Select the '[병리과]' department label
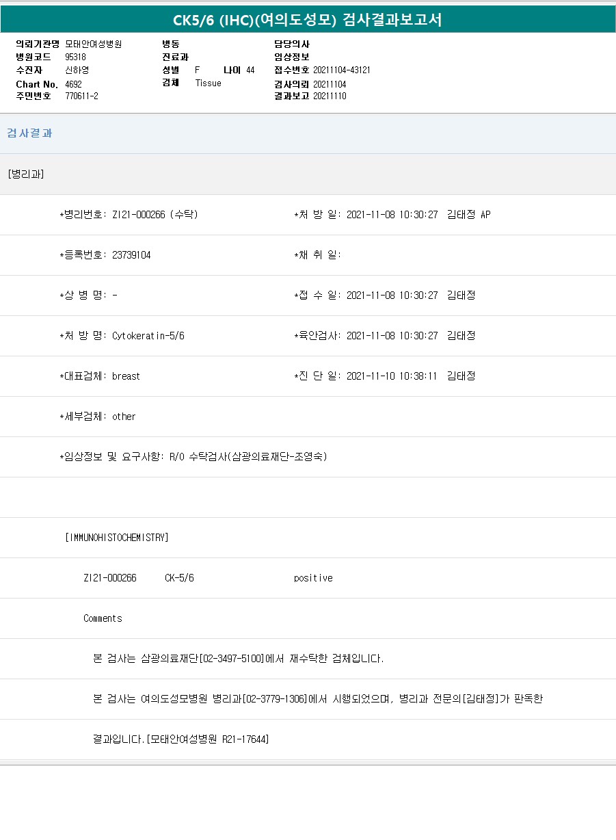 26,174
